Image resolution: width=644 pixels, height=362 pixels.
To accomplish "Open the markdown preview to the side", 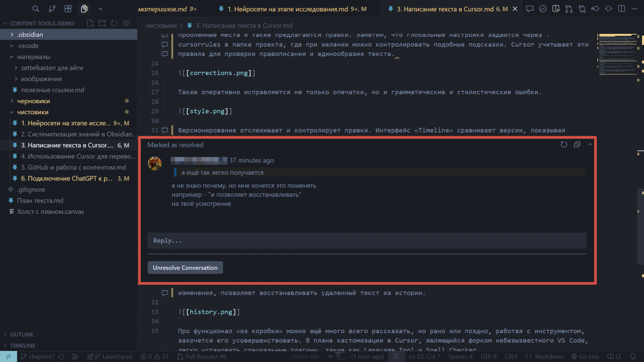I will [556, 9].
